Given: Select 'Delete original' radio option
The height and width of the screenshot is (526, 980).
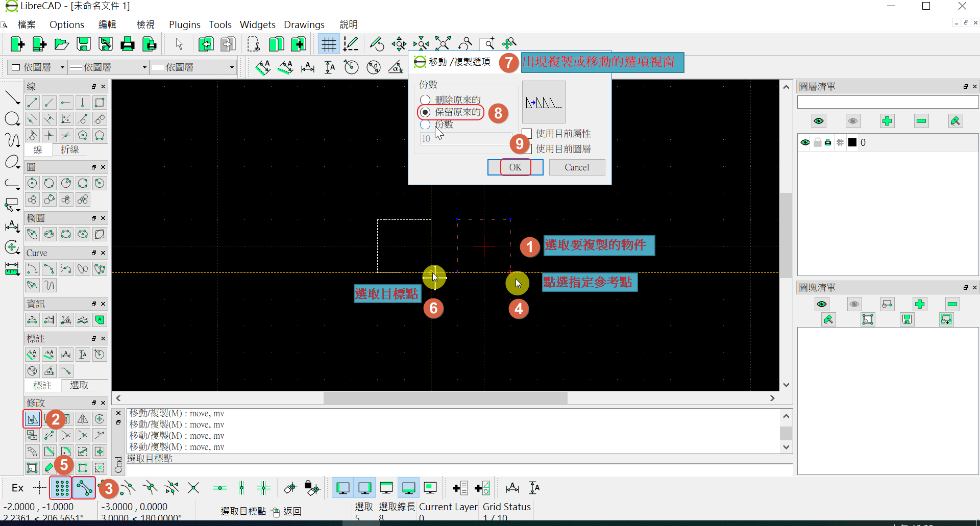Looking at the screenshot, I should [x=425, y=100].
